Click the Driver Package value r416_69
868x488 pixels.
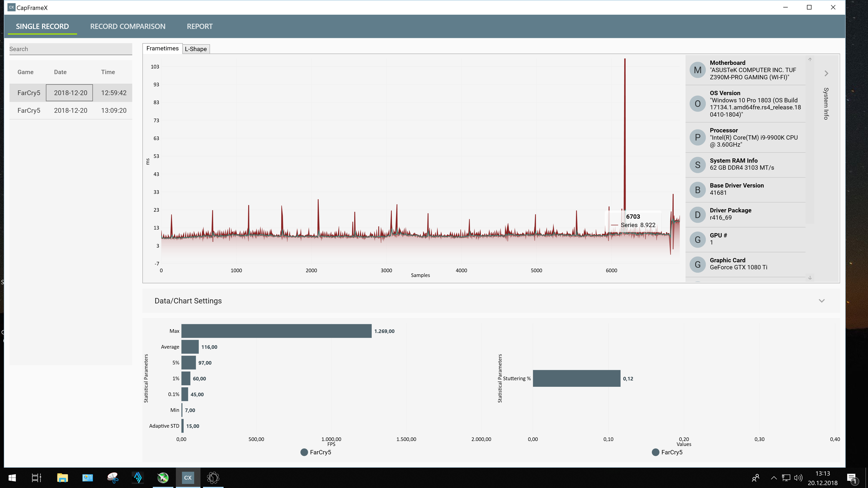721,218
